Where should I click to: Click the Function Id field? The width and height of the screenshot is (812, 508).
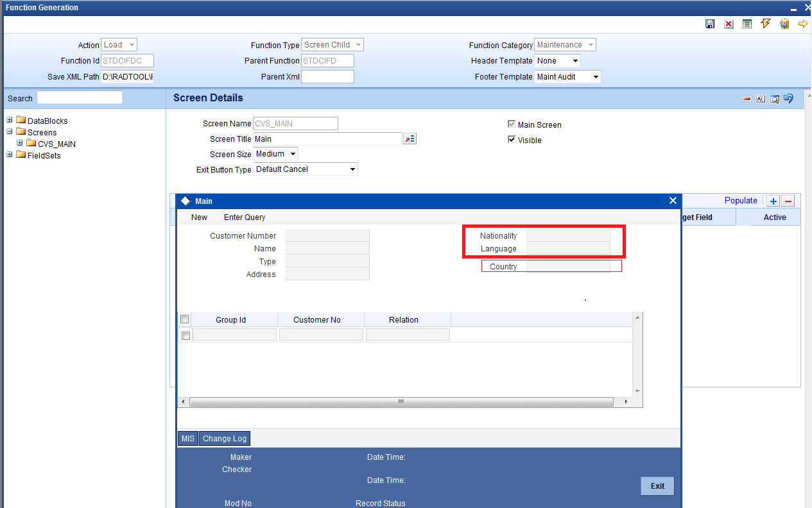(128, 61)
